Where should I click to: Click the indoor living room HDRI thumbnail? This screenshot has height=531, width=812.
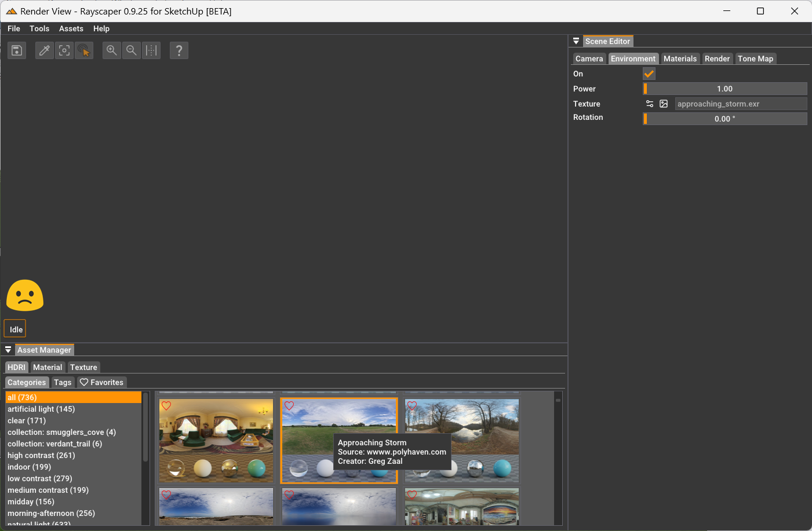pyautogui.click(x=216, y=440)
